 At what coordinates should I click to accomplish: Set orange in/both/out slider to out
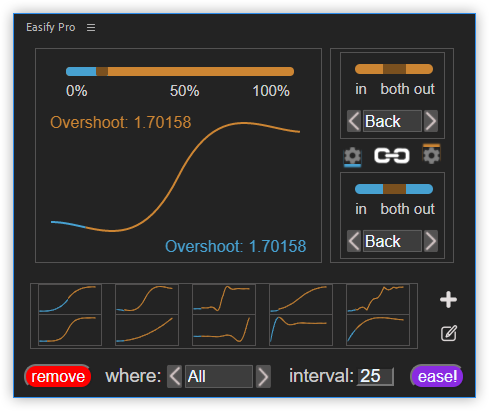click(x=419, y=69)
